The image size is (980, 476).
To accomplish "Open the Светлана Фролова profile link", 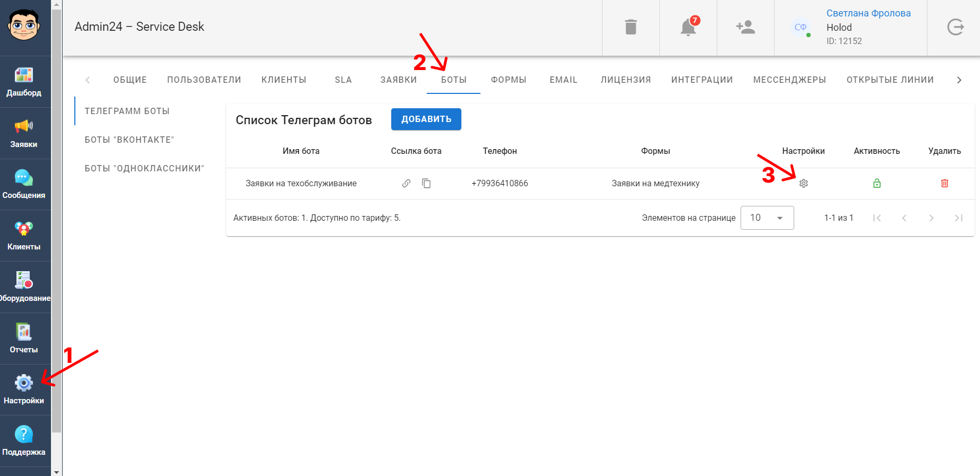I will click(x=869, y=13).
